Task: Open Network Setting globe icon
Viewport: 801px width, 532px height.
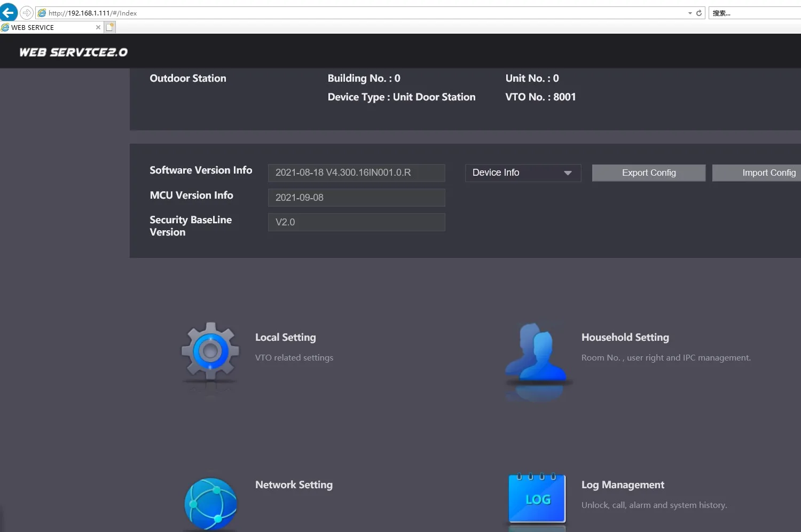Action: point(210,503)
